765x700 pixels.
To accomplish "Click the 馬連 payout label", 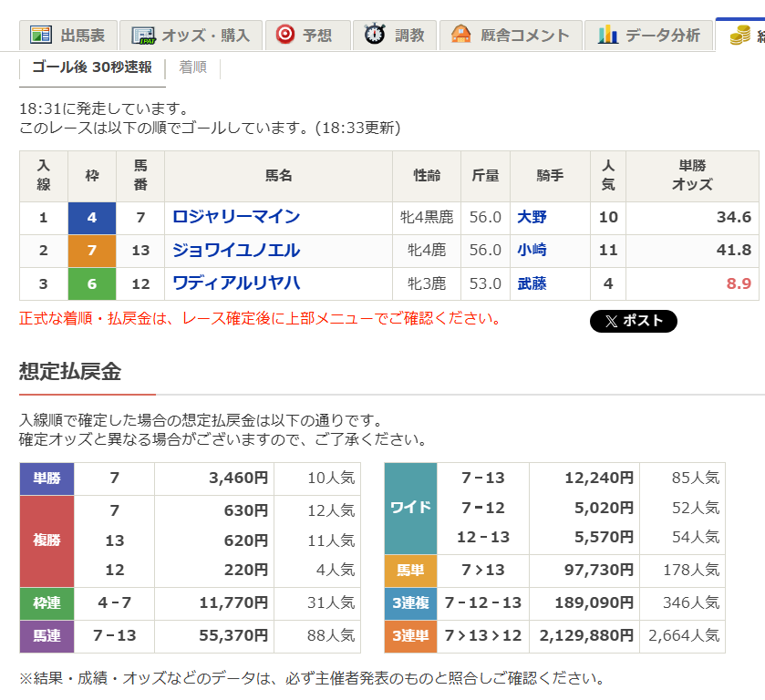I will coord(47,635).
